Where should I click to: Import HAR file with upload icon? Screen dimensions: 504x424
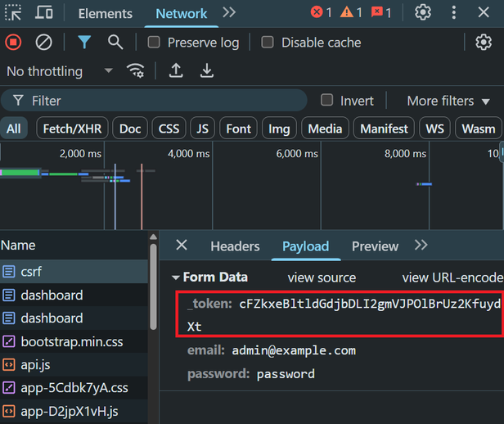pos(176,71)
